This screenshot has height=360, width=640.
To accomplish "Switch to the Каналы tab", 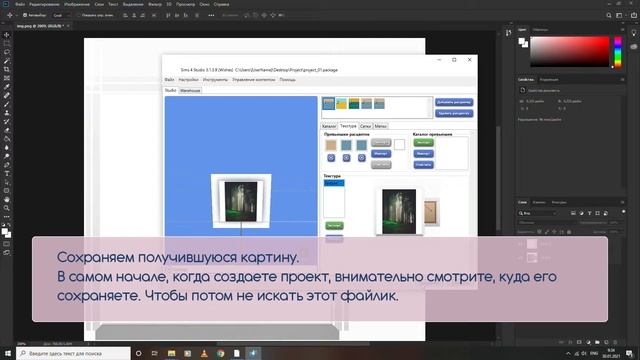I will pos(539,202).
